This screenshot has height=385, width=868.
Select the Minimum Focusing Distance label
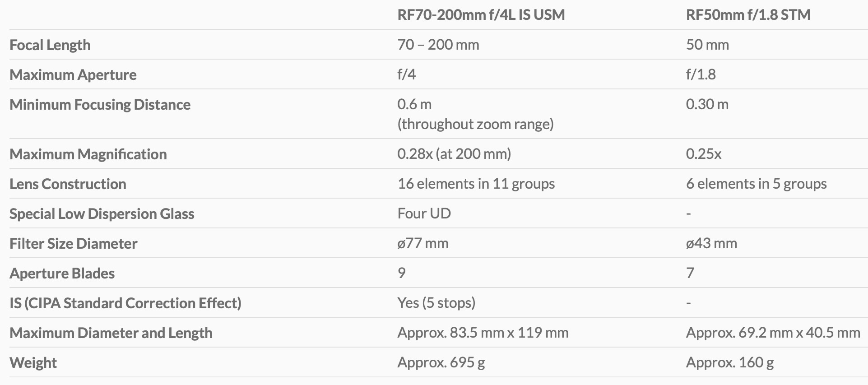100,105
